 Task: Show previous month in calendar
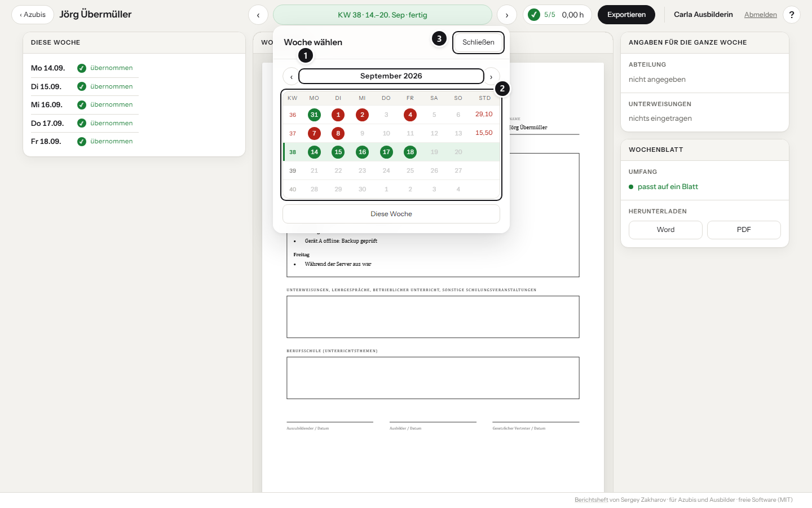[291, 76]
